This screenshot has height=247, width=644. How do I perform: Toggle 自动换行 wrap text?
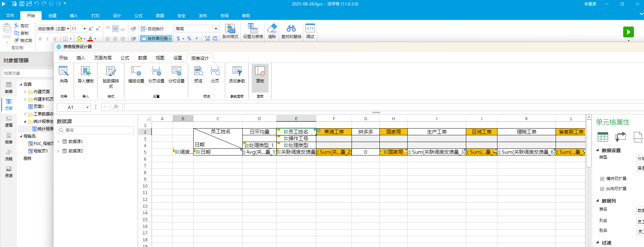[152, 29]
